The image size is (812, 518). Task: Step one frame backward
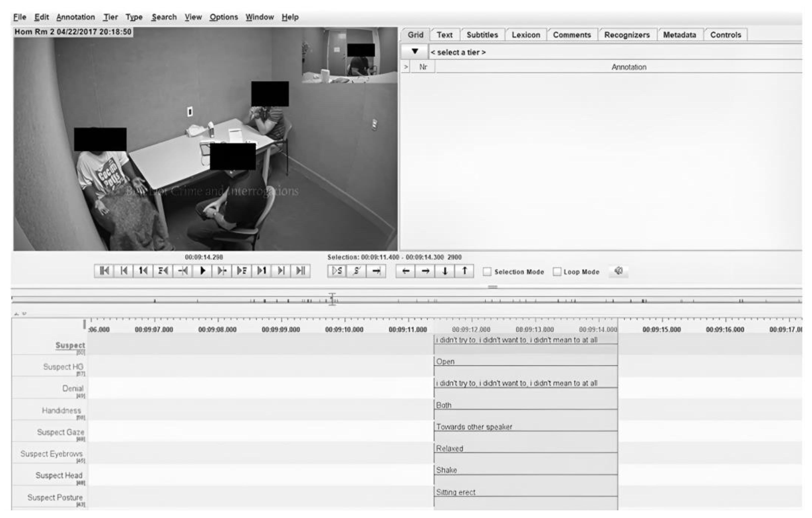pos(163,271)
